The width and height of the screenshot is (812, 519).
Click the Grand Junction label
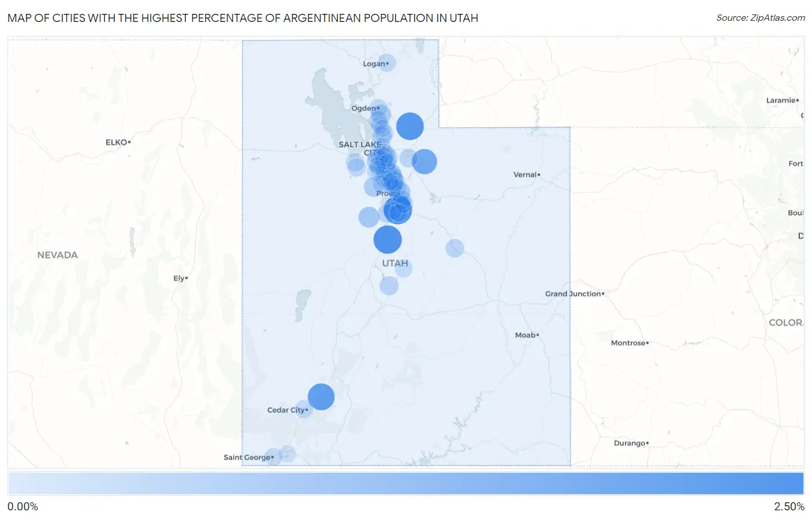(573, 294)
